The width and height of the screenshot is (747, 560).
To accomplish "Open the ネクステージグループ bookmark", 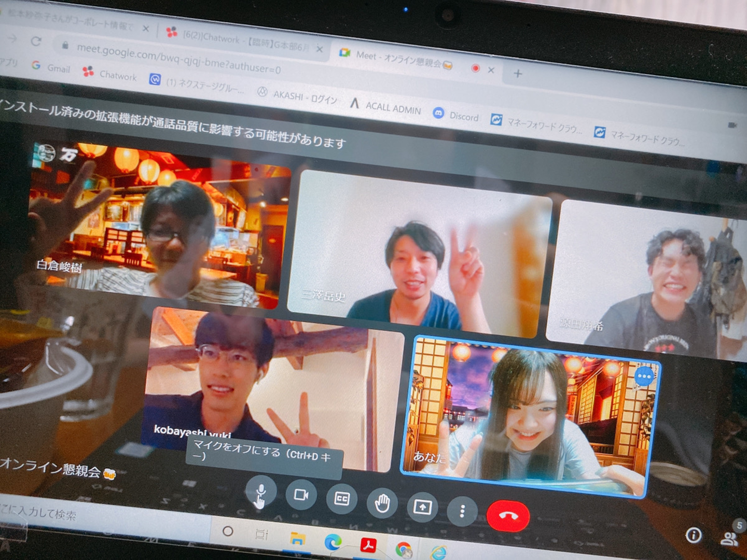I will click(197, 83).
